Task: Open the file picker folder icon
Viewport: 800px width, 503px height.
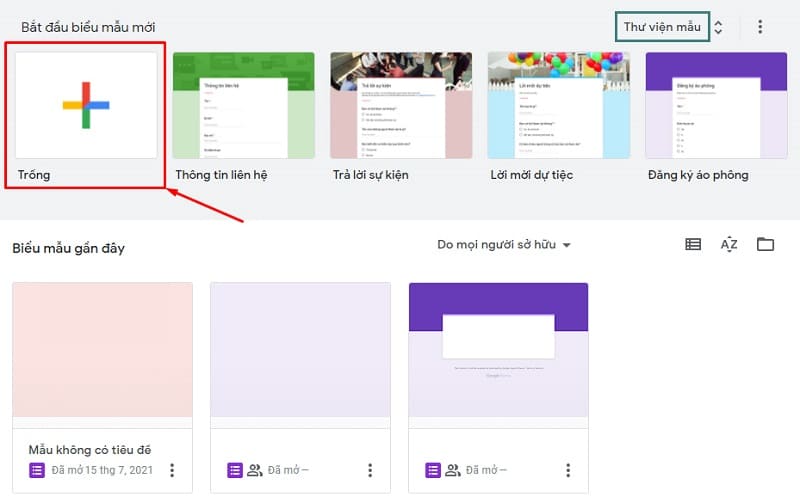Action: pos(765,244)
